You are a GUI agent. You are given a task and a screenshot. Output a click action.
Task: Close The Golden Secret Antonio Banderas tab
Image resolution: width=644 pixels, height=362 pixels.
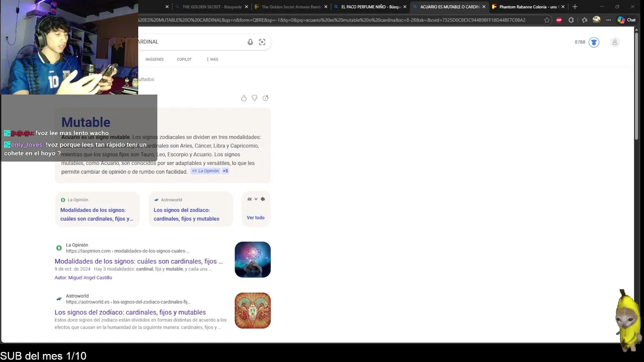326,7
